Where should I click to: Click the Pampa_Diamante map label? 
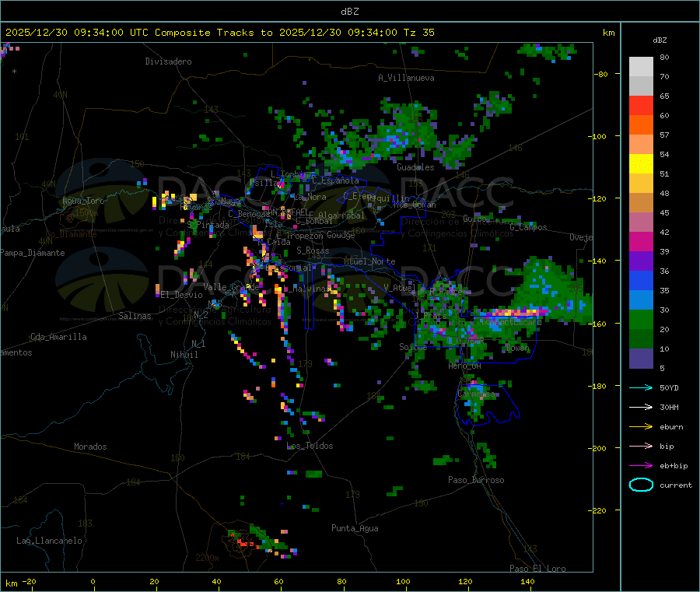pos(32,253)
